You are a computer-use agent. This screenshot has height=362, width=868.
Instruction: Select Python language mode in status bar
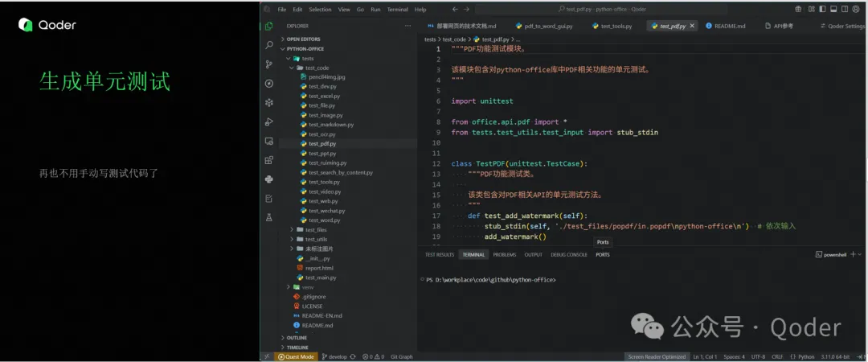pos(802,356)
